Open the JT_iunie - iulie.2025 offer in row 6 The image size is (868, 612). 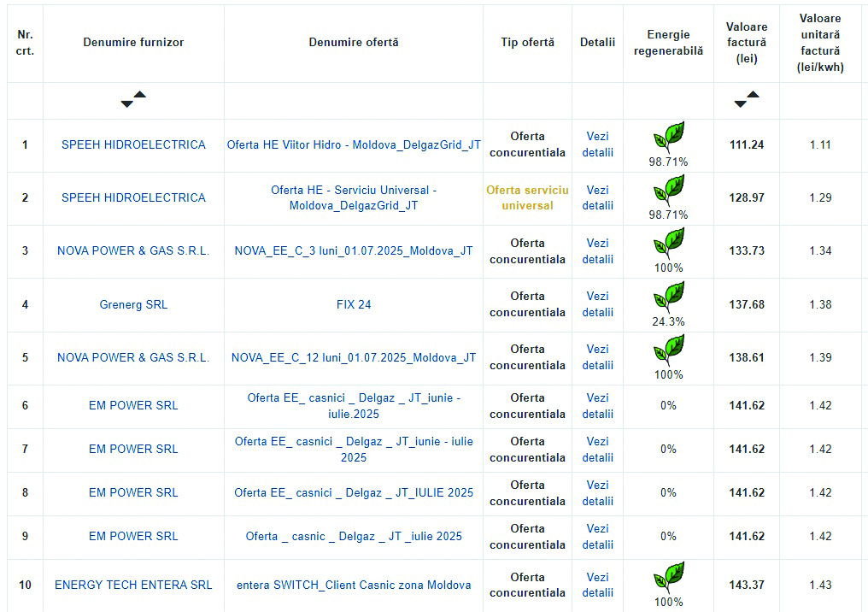[354, 405]
